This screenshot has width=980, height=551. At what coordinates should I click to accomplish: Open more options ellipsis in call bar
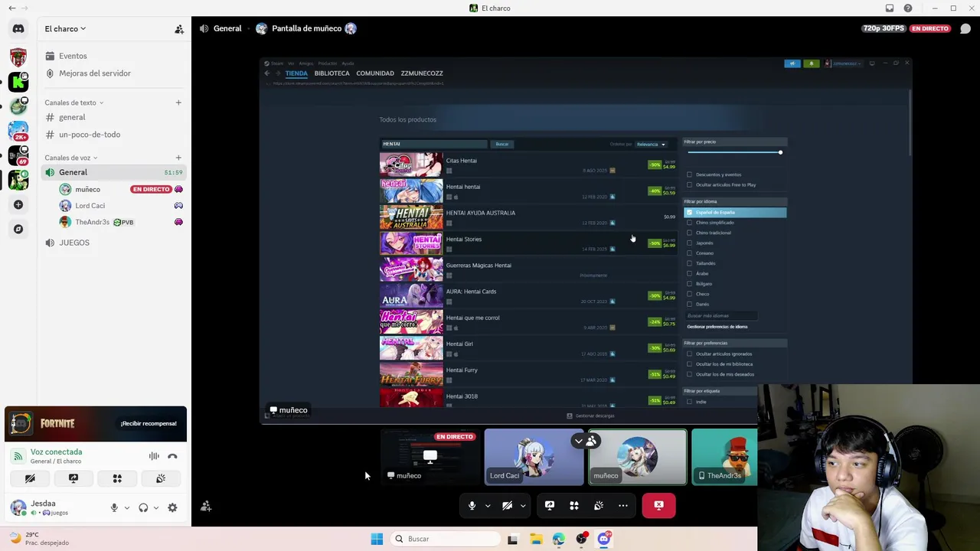(x=623, y=505)
